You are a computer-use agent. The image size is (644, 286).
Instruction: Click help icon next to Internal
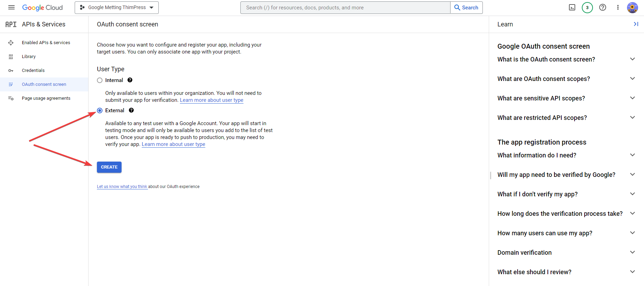pyautogui.click(x=130, y=80)
